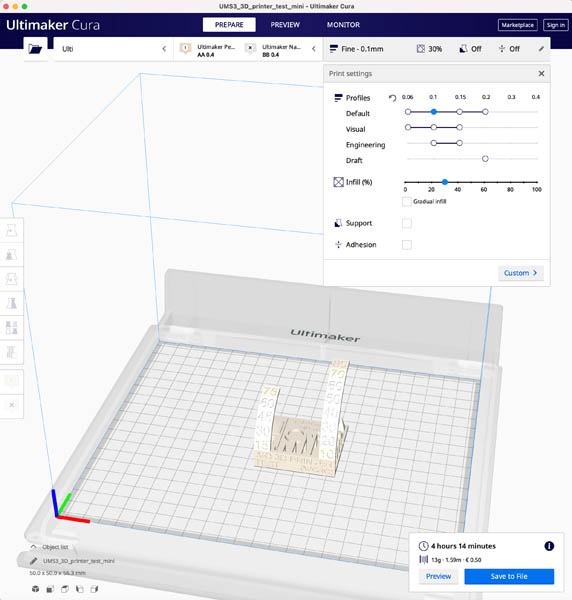Click the disabled extruder 2 X icon

[250, 48]
